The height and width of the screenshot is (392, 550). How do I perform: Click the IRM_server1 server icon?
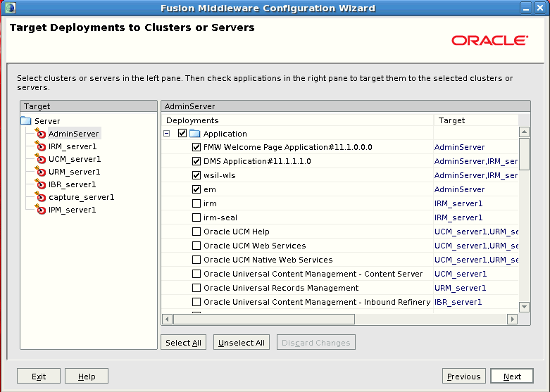[x=40, y=146]
